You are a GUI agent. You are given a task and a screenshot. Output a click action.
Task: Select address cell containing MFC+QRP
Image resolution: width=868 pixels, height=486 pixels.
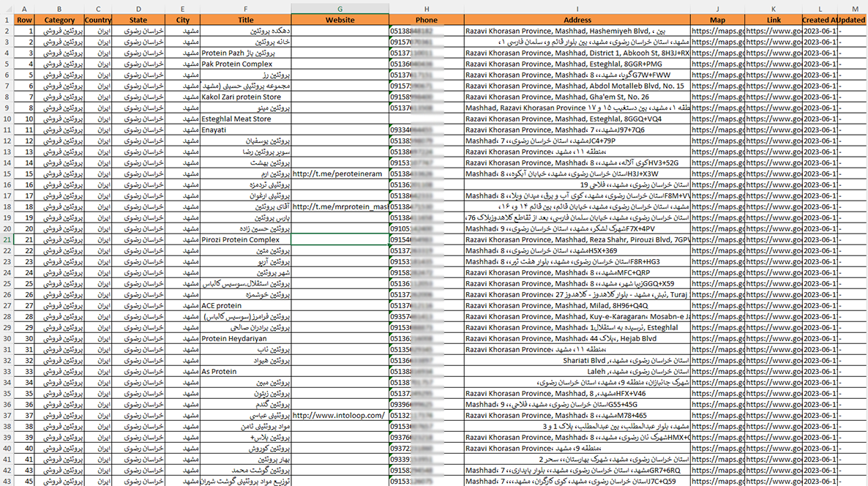pos(577,272)
